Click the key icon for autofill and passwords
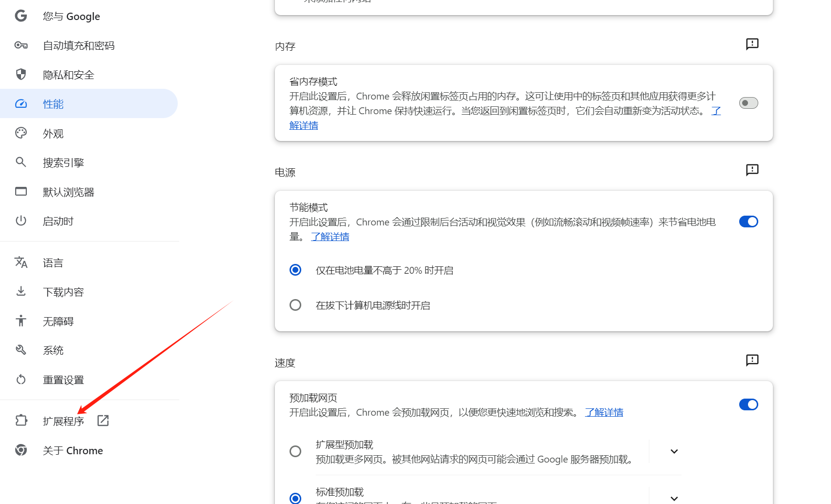 pyautogui.click(x=21, y=45)
